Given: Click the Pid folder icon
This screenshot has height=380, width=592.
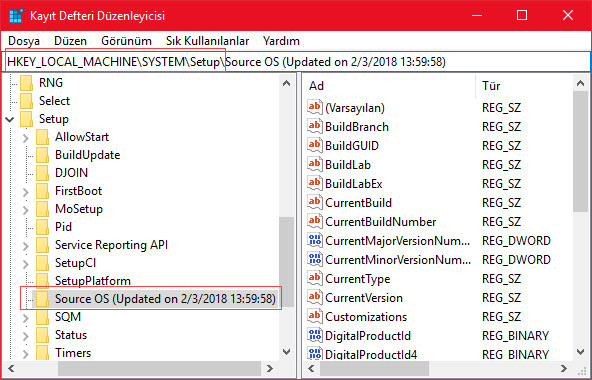Looking at the screenshot, I should pos(42,227).
